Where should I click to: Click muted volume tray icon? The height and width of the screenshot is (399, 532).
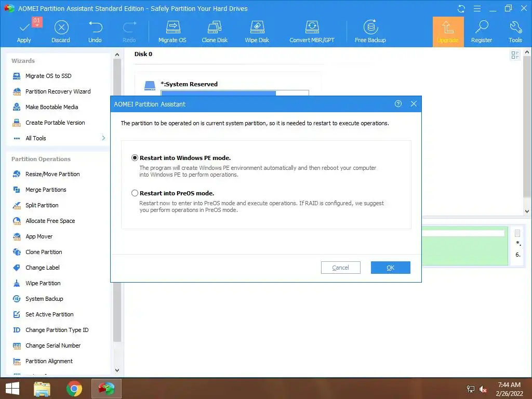tap(483, 389)
